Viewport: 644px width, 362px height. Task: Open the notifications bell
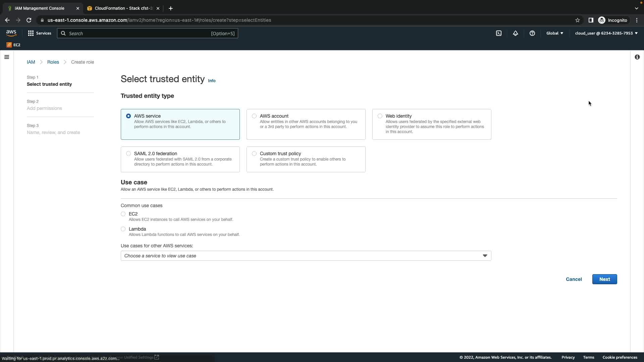point(516,33)
